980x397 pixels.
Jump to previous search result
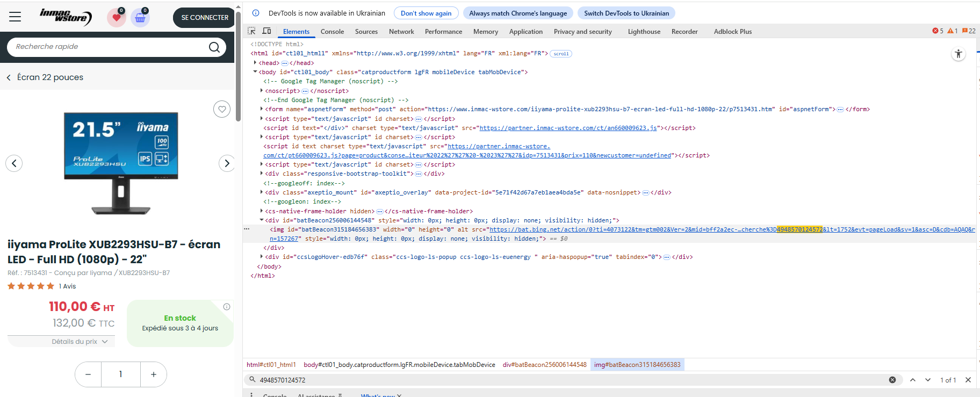click(913, 380)
